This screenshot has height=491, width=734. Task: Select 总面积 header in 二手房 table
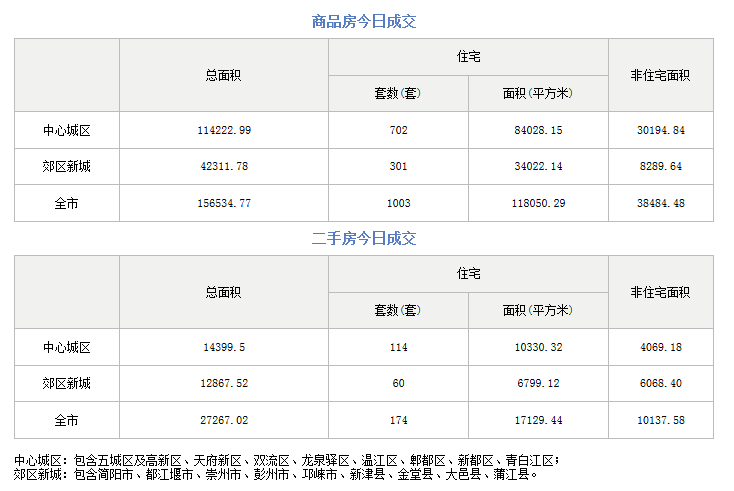tap(223, 293)
